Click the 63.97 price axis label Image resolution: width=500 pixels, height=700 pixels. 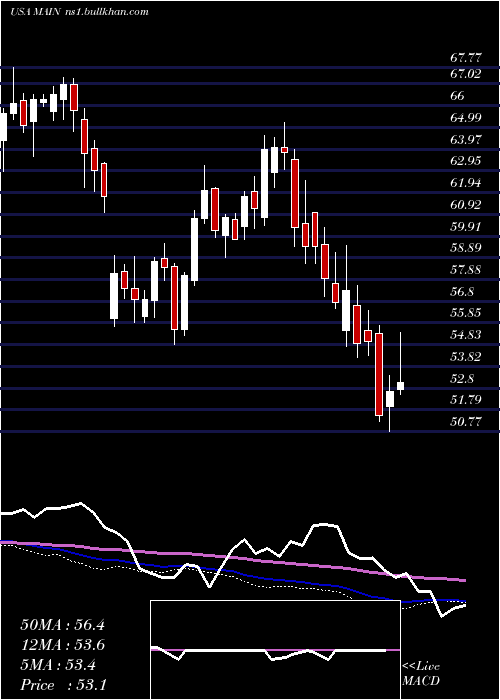tap(466, 140)
